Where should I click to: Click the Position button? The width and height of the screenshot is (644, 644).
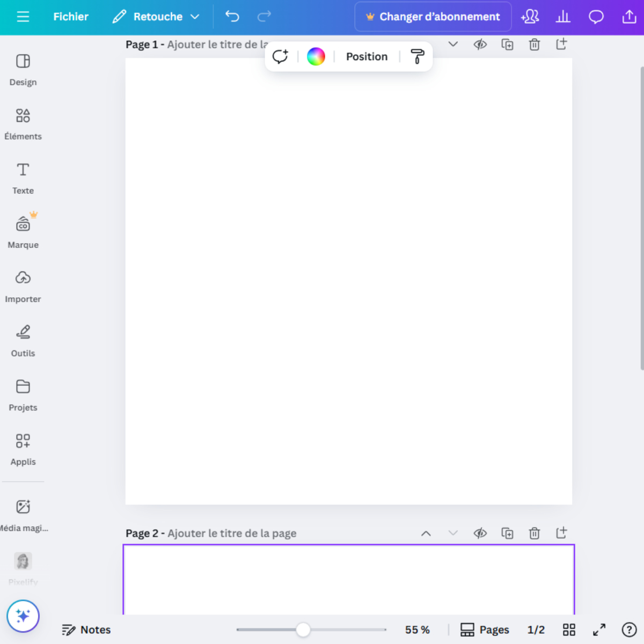pyautogui.click(x=367, y=56)
